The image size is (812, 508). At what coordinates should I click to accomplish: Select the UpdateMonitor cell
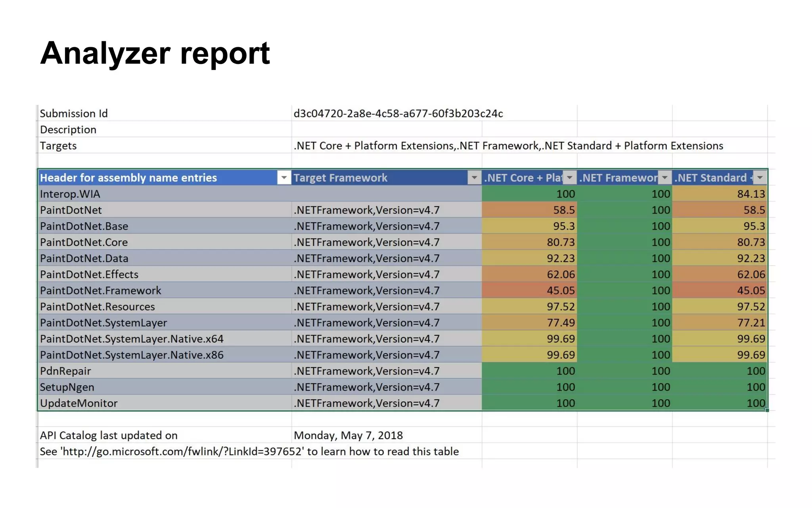pos(165,403)
